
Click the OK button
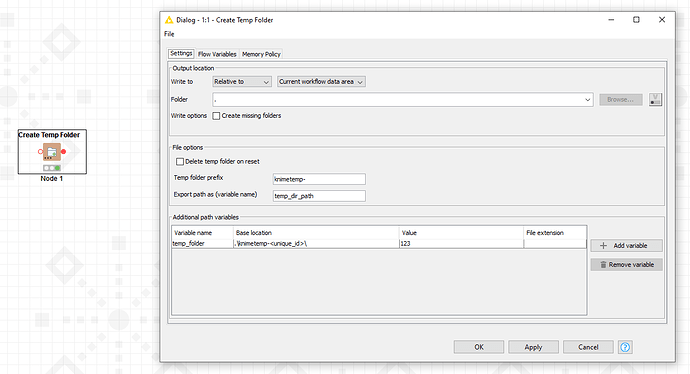point(479,347)
